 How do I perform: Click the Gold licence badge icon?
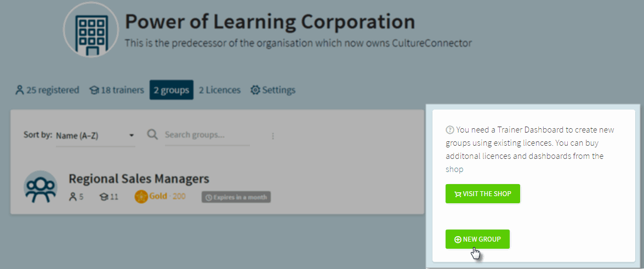tap(141, 196)
